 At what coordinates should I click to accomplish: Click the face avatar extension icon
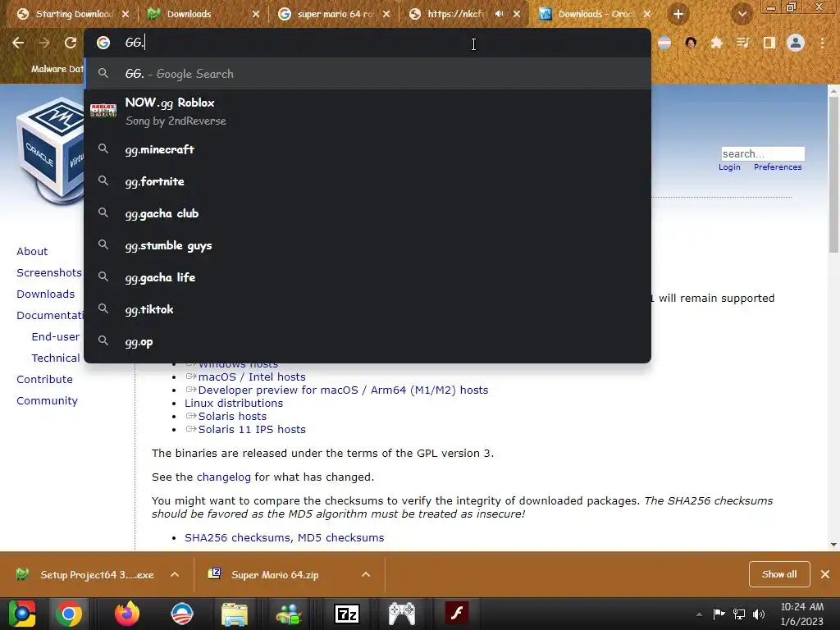pyautogui.click(x=691, y=43)
